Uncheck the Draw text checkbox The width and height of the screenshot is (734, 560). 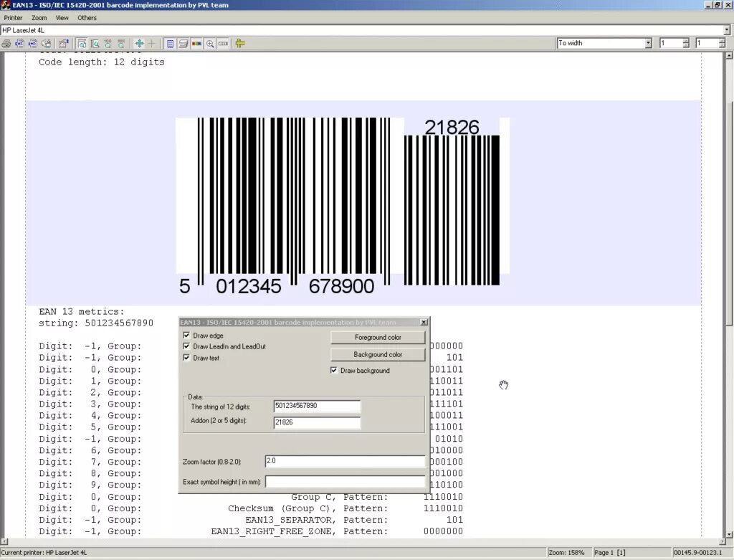[x=186, y=358]
